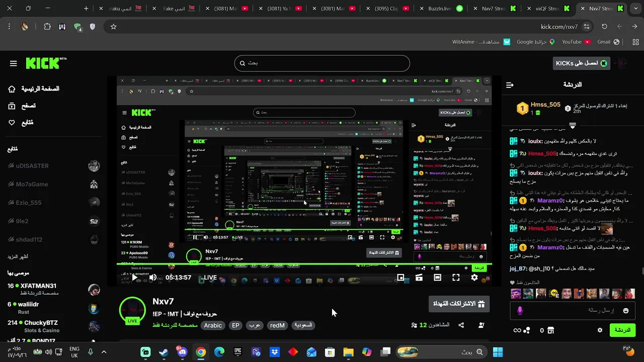Open browser extensions puzzle icon
The height and width of the screenshot is (362, 644).
pyautogui.click(x=47, y=27)
